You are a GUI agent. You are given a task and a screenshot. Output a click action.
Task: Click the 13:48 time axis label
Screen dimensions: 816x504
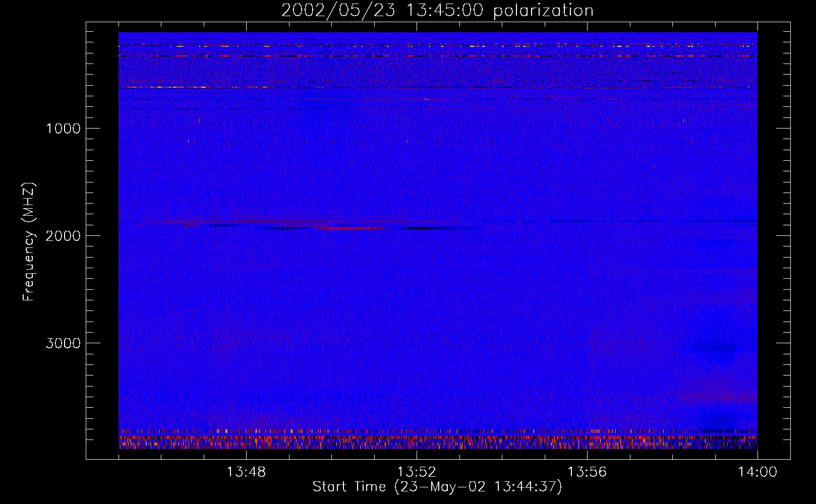[x=246, y=472]
